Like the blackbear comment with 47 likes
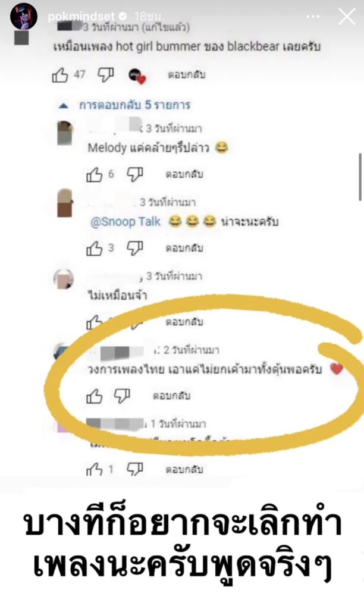This screenshot has width=364, height=609. (x=60, y=74)
